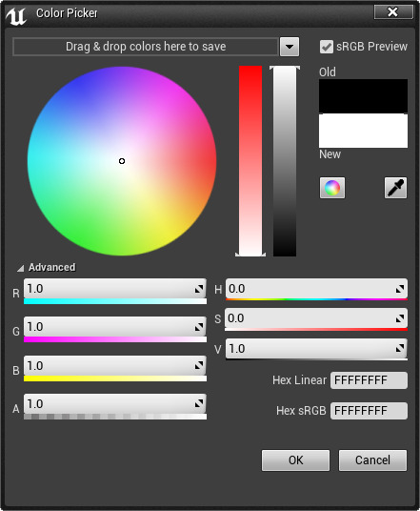The image size is (420, 511).
Task: Click the 'Hex sRGB' label
Action: click(x=301, y=411)
